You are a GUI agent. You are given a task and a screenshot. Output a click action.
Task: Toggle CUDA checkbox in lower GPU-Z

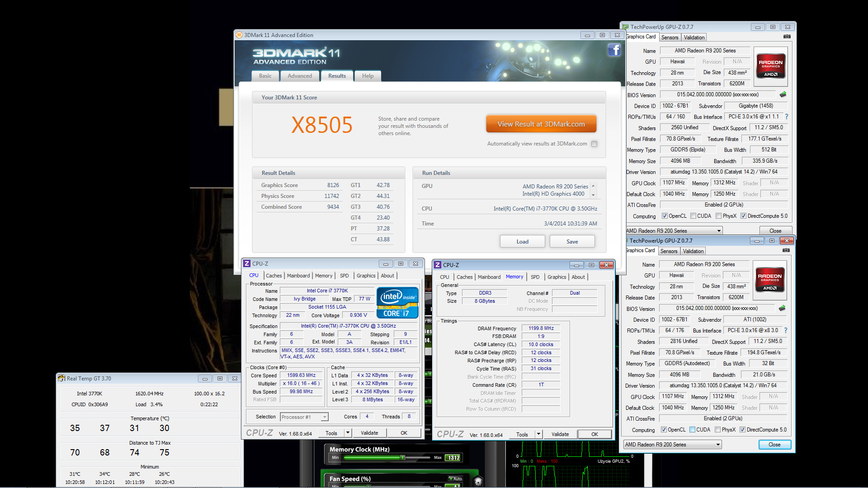coord(692,430)
